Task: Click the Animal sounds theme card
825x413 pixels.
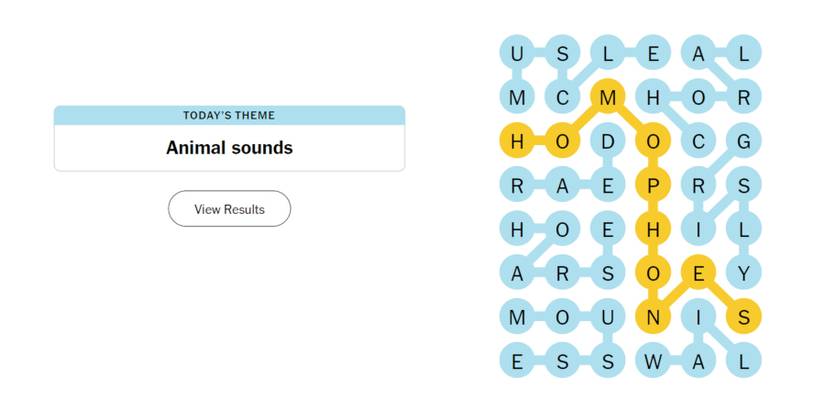Action: [x=229, y=148]
